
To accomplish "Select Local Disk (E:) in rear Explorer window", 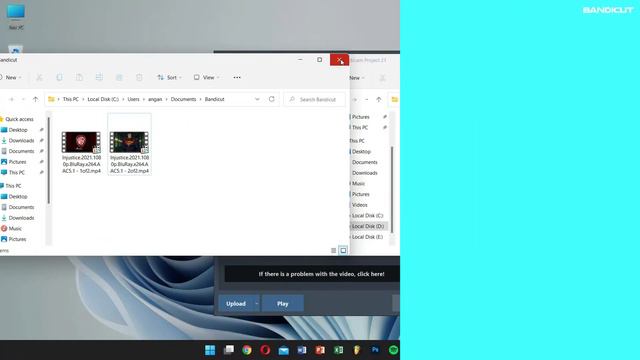I will point(367,237).
